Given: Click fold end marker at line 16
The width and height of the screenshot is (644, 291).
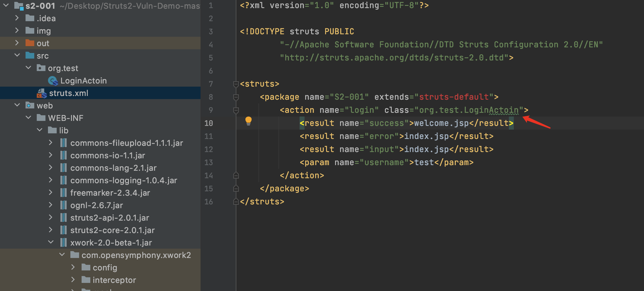Looking at the screenshot, I should tap(236, 202).
